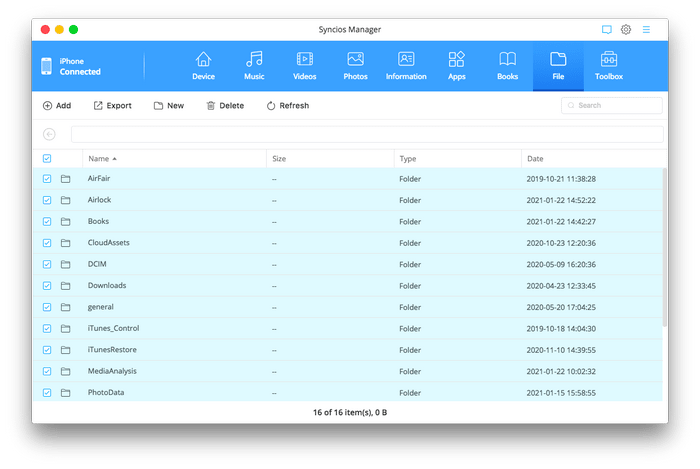The image size is (700, 469).
Task: Go back with the back arrow button
Action: 49,134
